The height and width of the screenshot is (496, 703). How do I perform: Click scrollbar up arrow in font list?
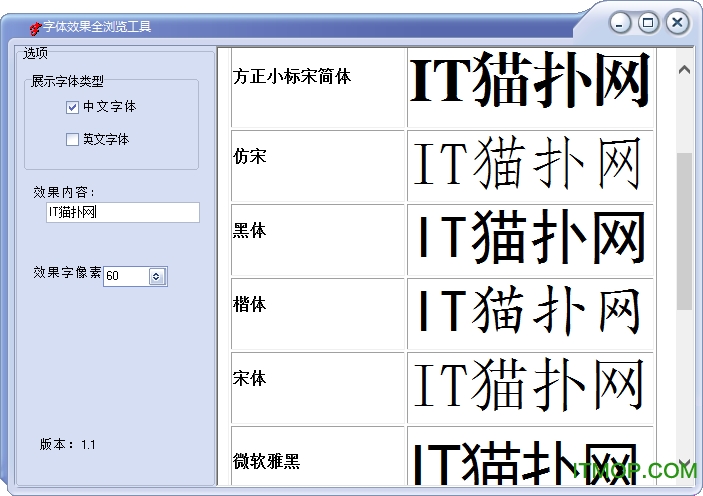click(684, 70)
